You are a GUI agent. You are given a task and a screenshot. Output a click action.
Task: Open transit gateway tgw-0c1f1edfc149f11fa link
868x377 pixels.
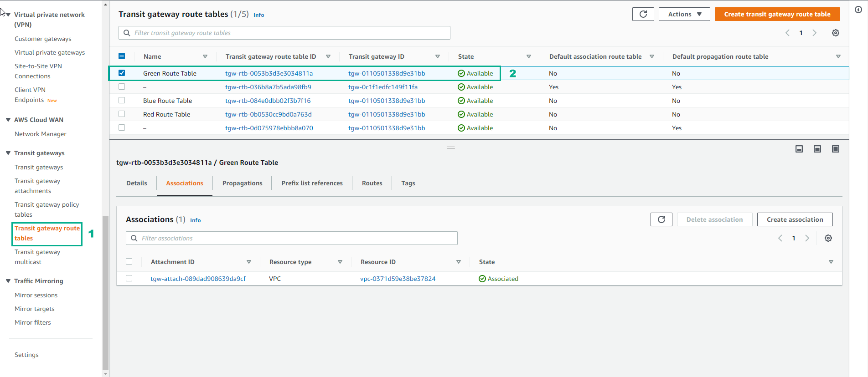click(383, 87)
